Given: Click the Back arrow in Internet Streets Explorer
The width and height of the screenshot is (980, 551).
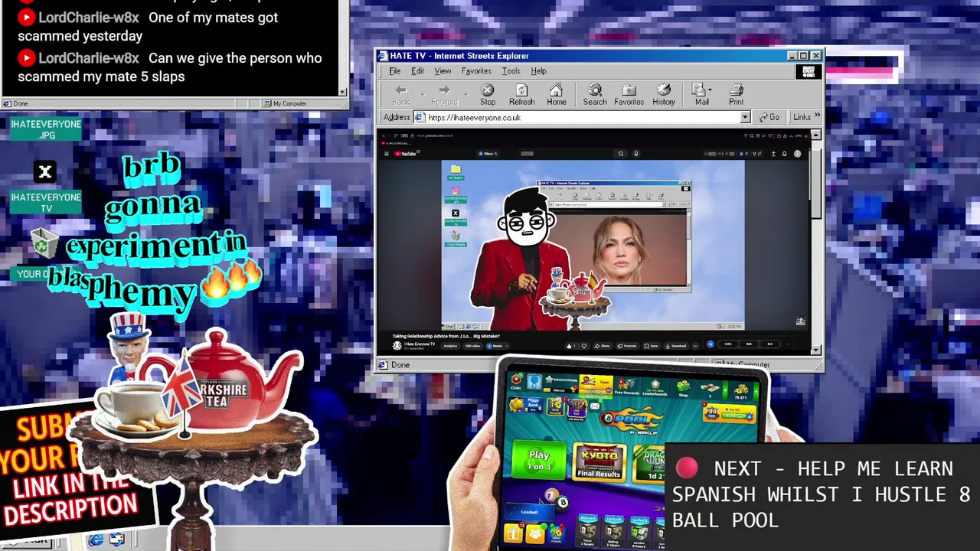Looking at the screenshot, I should pos(400,90).
